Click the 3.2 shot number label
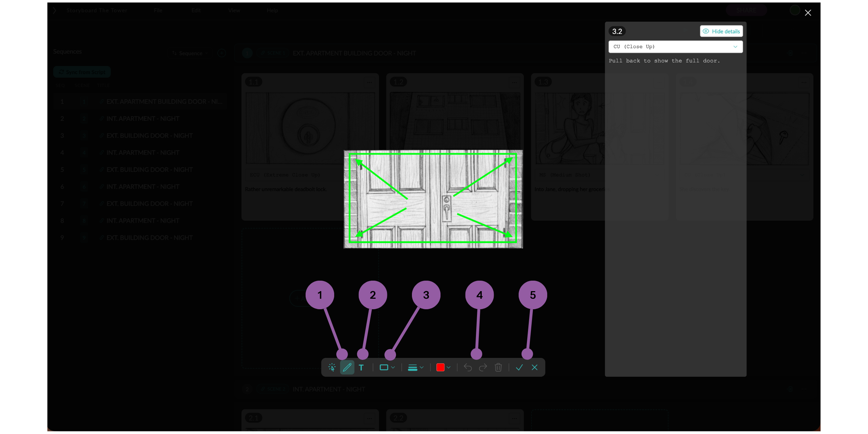 click(617, 31)
